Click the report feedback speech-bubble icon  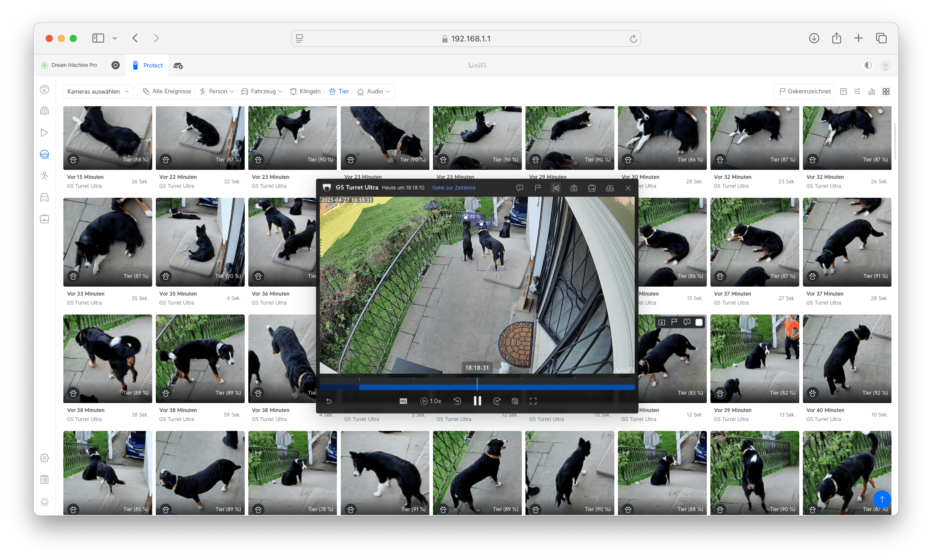coord(520,188)
